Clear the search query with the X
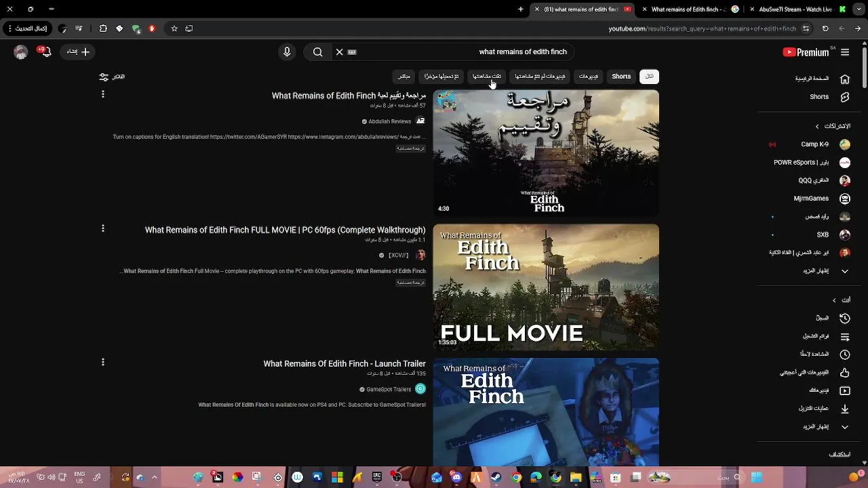Image resolution: width=868 pixels, height=488 pixels. (x=340, y=52)
